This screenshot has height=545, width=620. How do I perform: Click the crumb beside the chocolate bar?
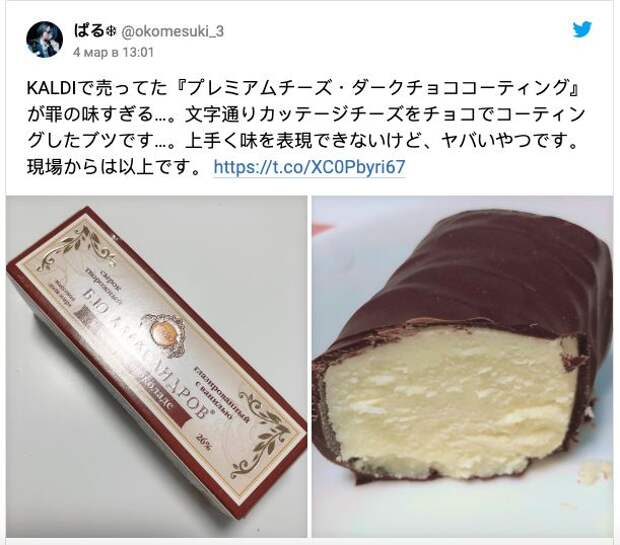[595, 471]
